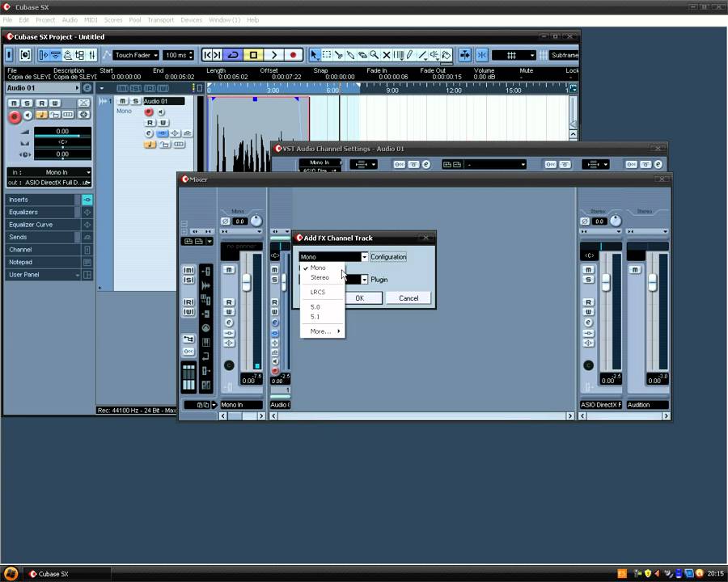This screenshot has width=728, height=582.
Task: Select the Erase tool
Action: [x=362, y=55]
